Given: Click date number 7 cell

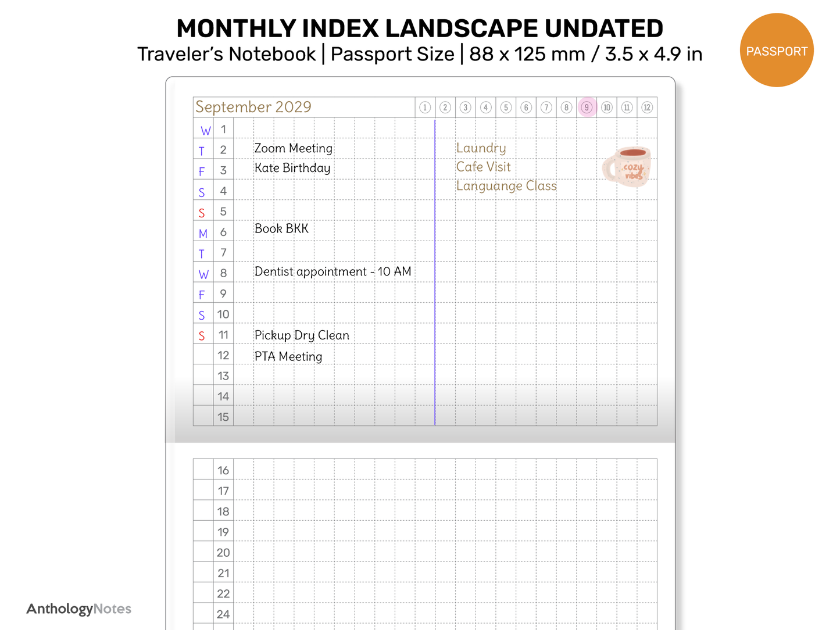Looking at the screenshot, I should [223, 253].
